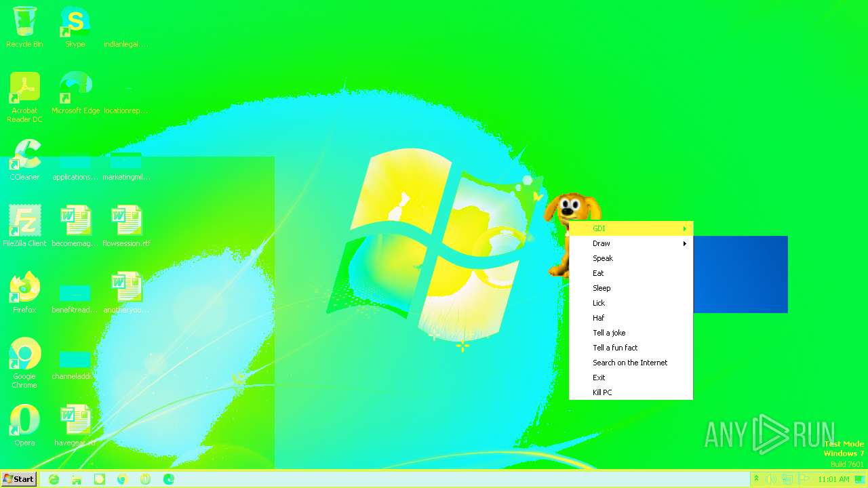Viewport: 868px width, 488px height.
Task: Open the volume tray icon
Action: point(771,479)
